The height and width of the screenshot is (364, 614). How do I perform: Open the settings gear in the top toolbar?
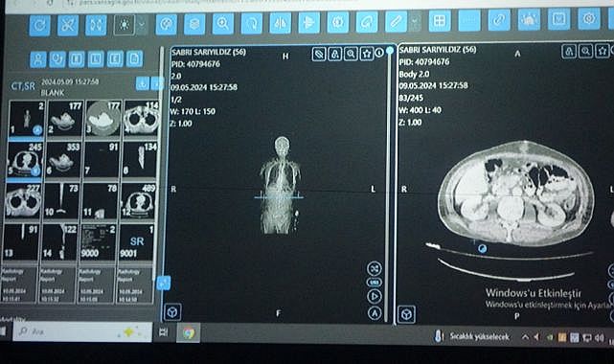tap(589, 18)
